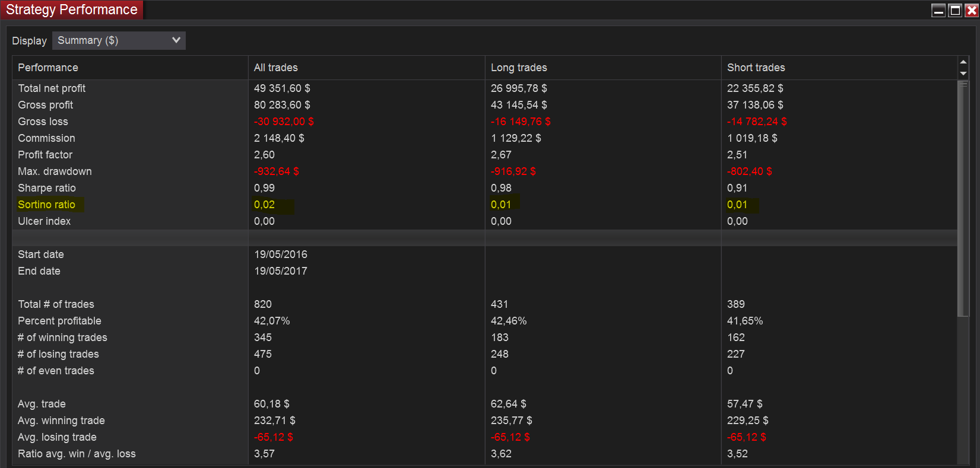Click the vertical scrollbar thumb
980x468 pixels.
pos(963,199)
